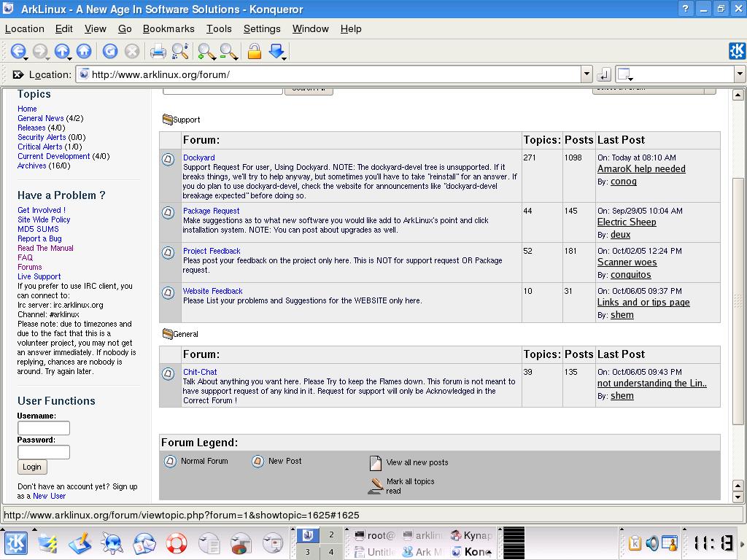Viewport: 747px width, 560px height.
Task: Open the search provider selector icon
Action: (x=624, y=74)
